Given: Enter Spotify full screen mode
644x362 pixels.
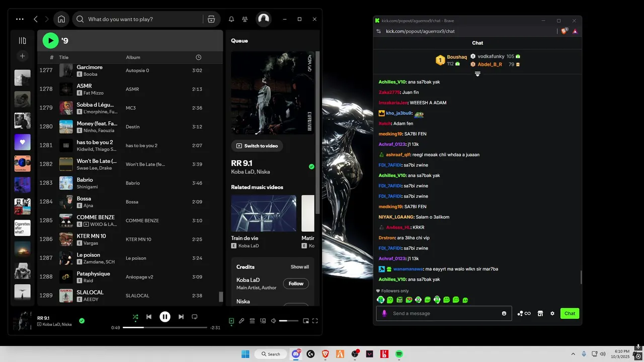Looking at the screenshot, I should coord(315,321).
